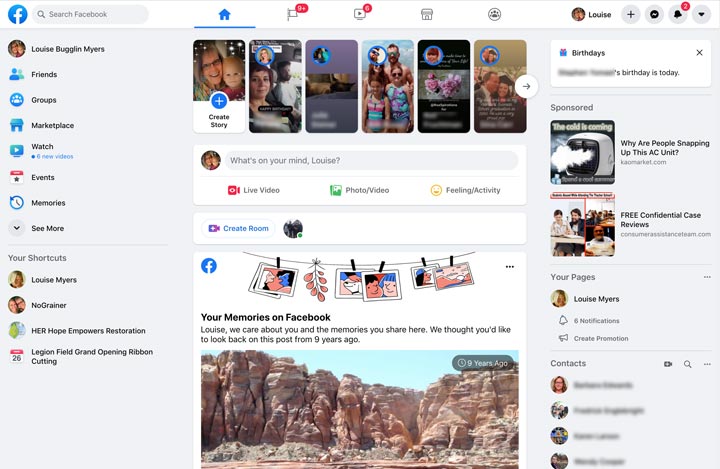Focus the Search Facebook field
720x469 pixels.
coord(90,14)
